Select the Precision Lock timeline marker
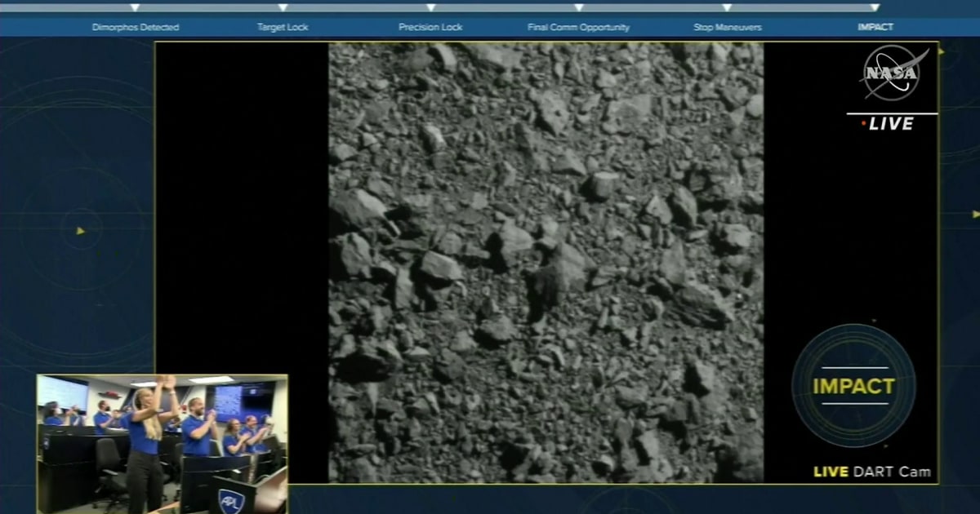Viewport: 980px width, 514px height. pyautogui.click(x=431, y=7)
